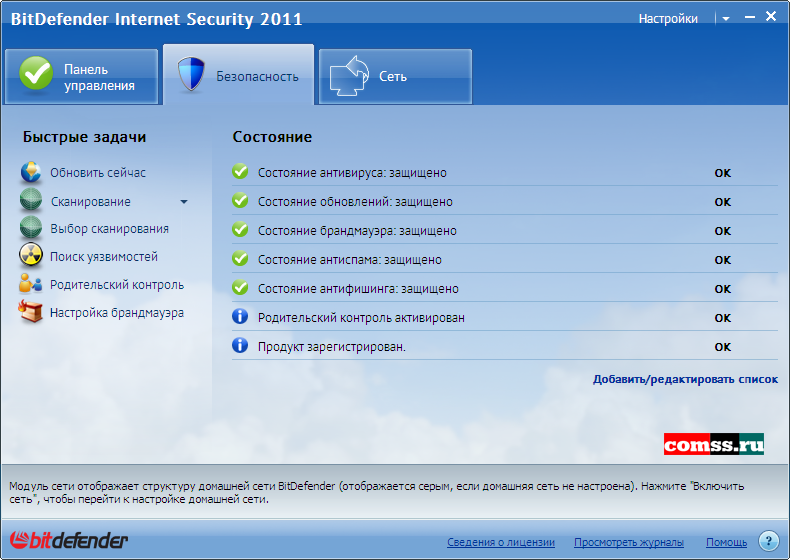Click the green check icon for firewall status
The image size is (790, 560).
coord(240,229)
